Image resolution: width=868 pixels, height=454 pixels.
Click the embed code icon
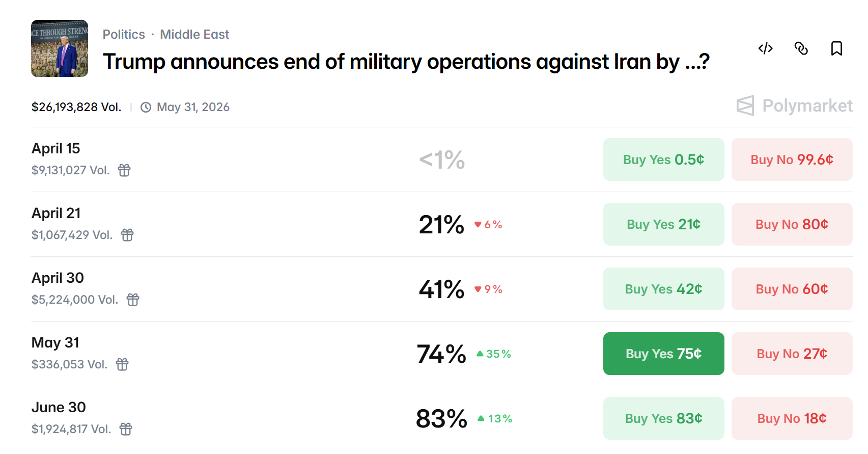(765, 48)
